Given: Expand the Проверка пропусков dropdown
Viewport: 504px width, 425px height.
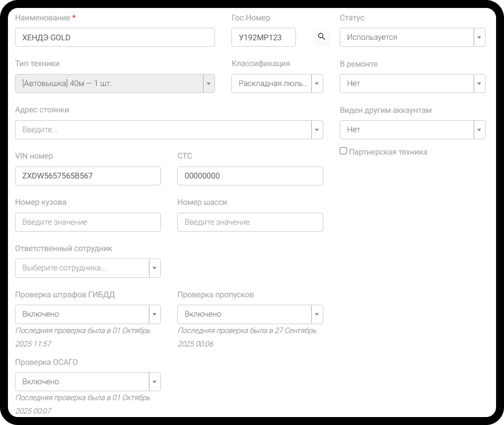Looking at the screenshot, I should coord(250,314).
